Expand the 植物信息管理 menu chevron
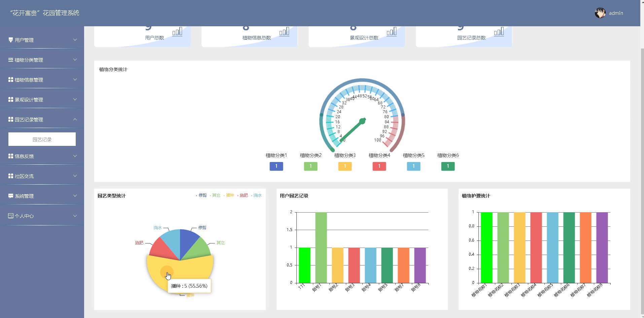This screenshot has width=644, height=318. click(x=75, y=79)
